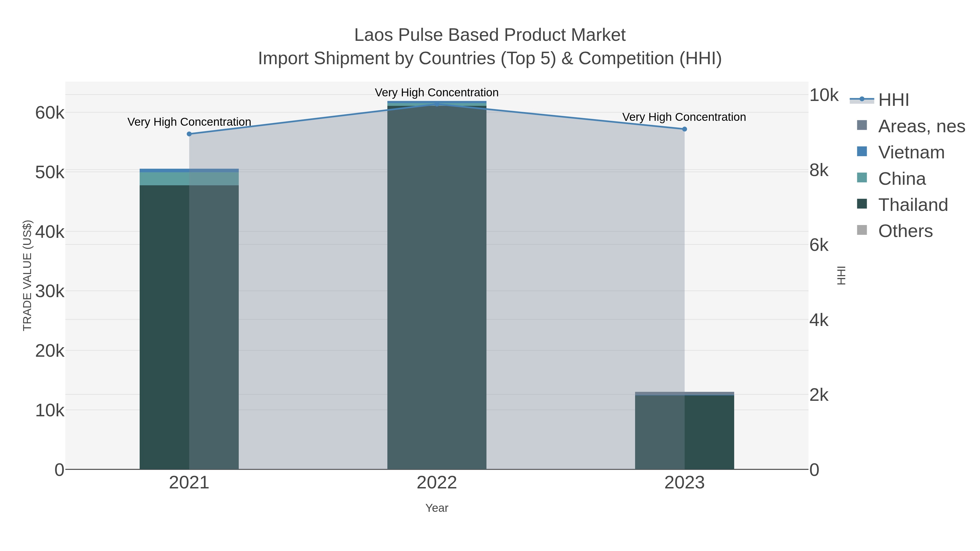Click the right HHI axis title

pyautogui.click(x=841, y=275)
